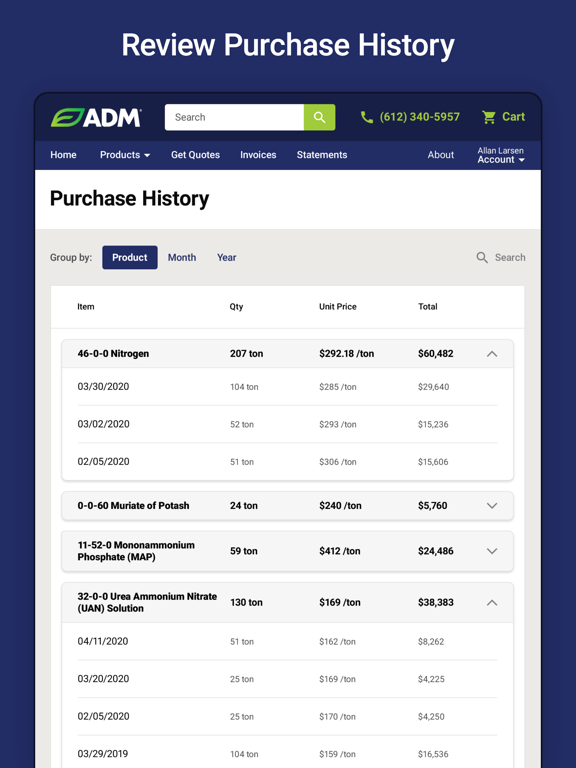Click the magnifier icon in Purchase History search
The width and height of the screenshot is (576, 768).
click(482, 258)
